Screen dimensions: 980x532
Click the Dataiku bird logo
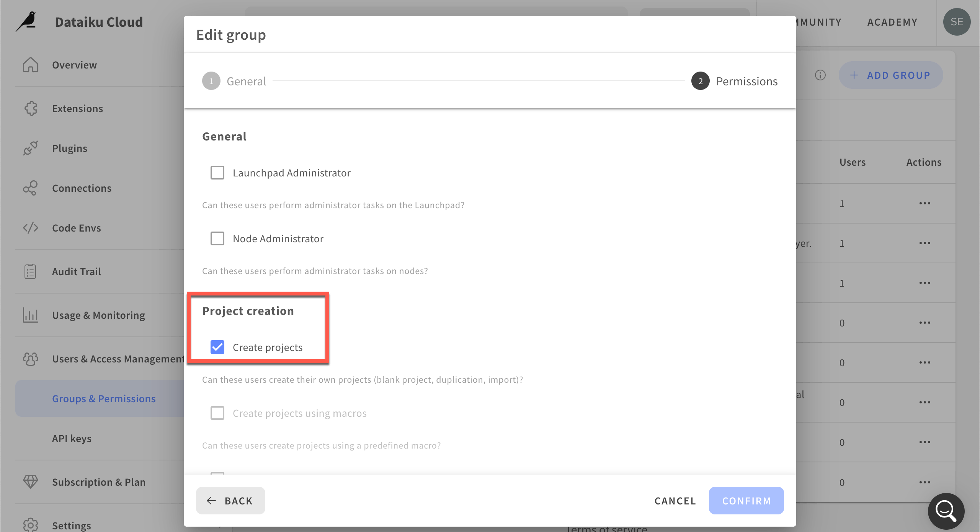[26, 22]
